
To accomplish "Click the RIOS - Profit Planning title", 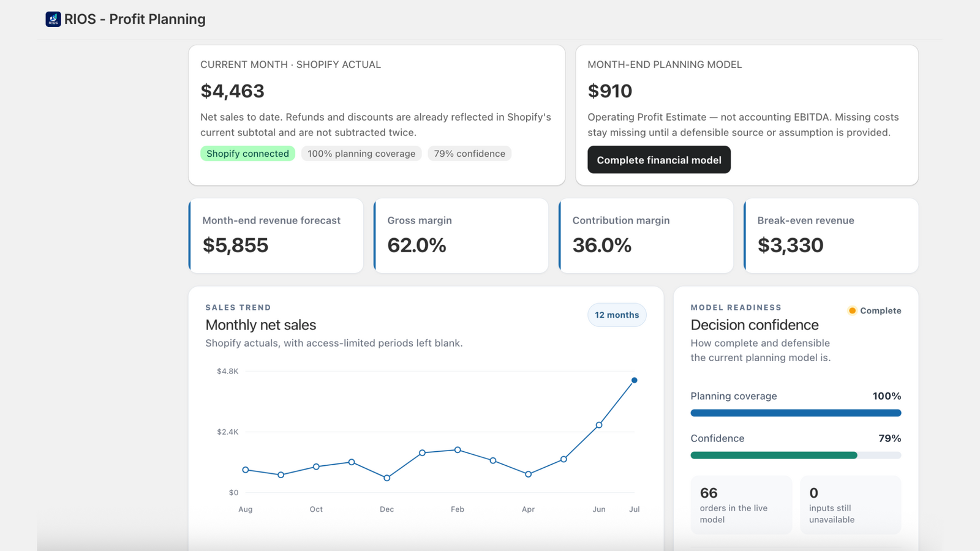I will [135, 19].
